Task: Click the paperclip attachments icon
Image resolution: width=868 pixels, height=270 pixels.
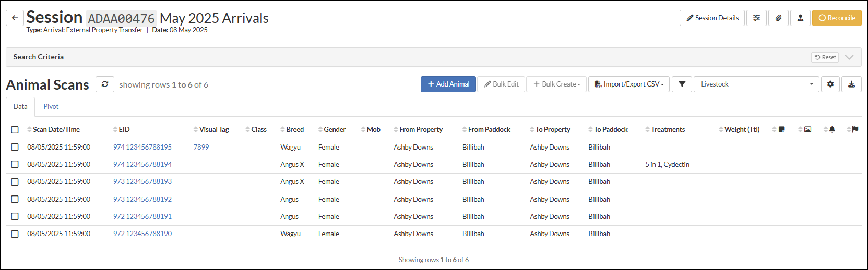Action: (x=778, y=18)
